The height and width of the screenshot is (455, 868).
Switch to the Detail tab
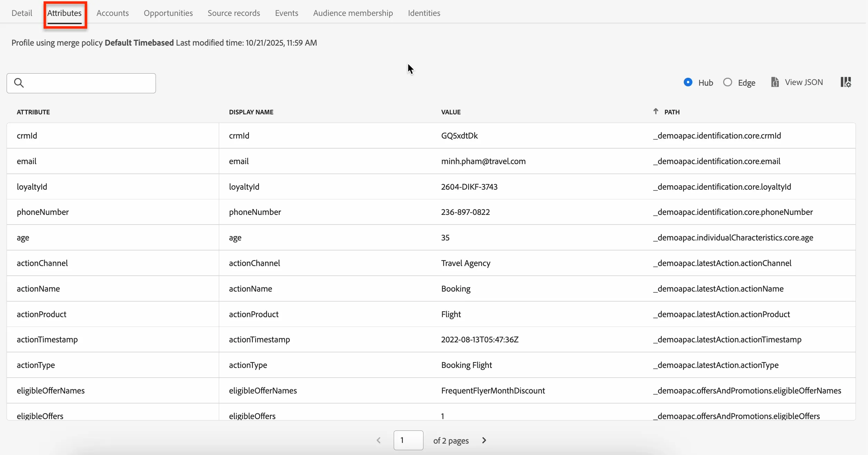pos(22,13)
